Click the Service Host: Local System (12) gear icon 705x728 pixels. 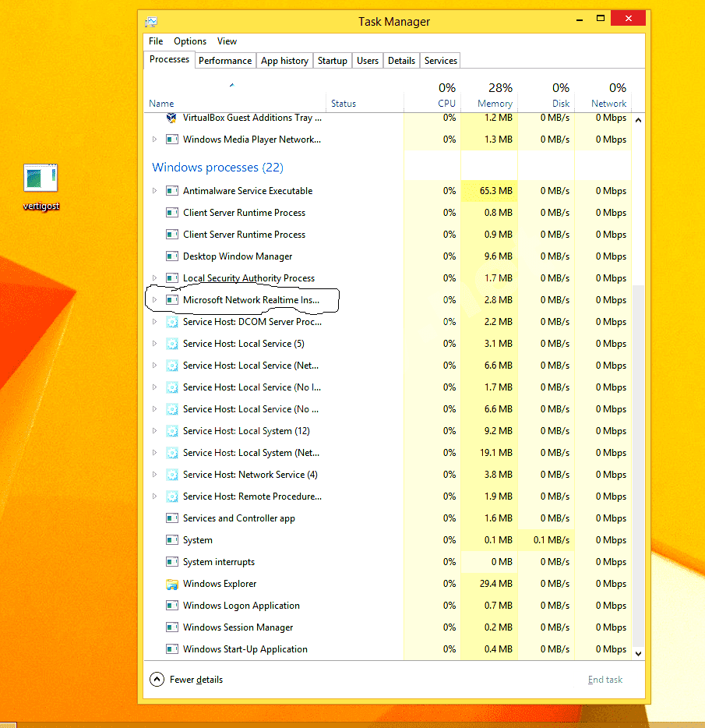click(172, 431)
